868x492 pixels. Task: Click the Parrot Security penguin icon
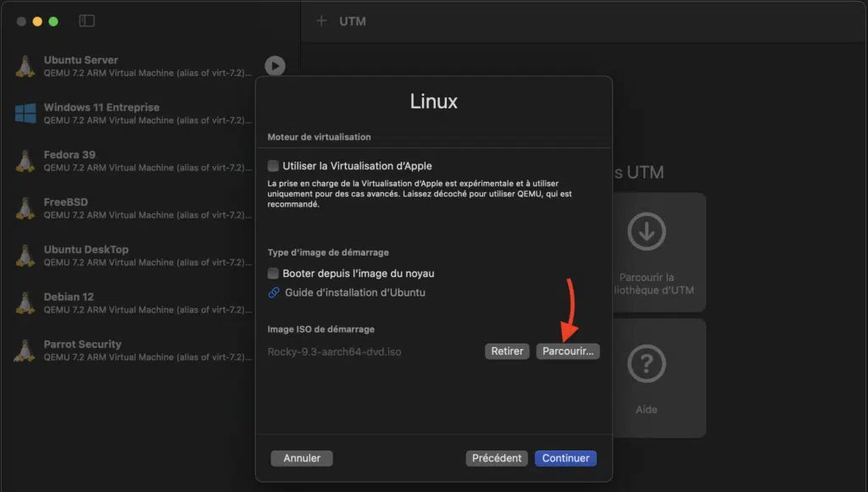click(25, 351)
